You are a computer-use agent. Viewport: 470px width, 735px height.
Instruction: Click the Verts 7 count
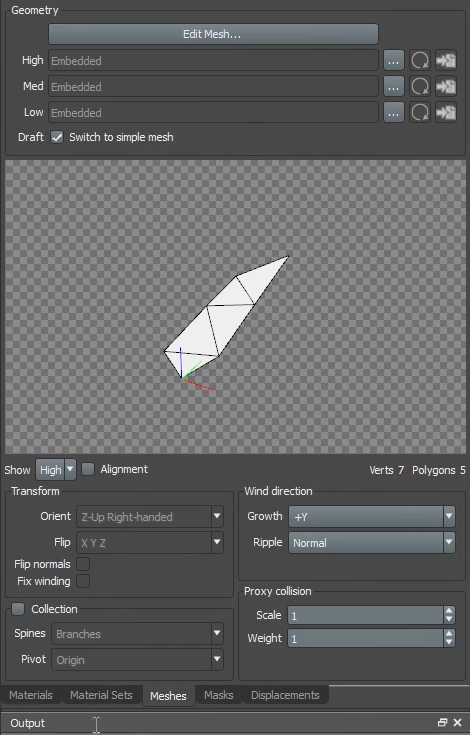point(387,470)
